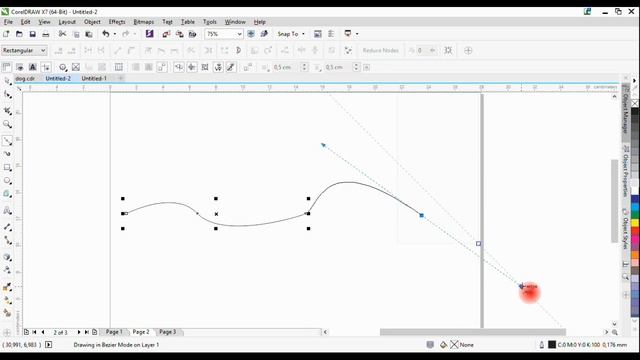Pick the red swatch in the palette

coord(635,231)
